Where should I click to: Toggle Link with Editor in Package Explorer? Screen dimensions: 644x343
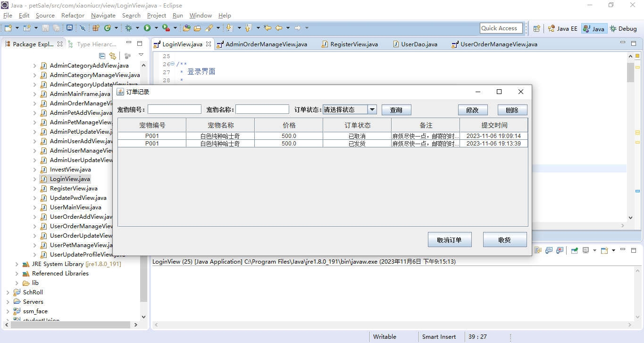[x=113, y=56]
